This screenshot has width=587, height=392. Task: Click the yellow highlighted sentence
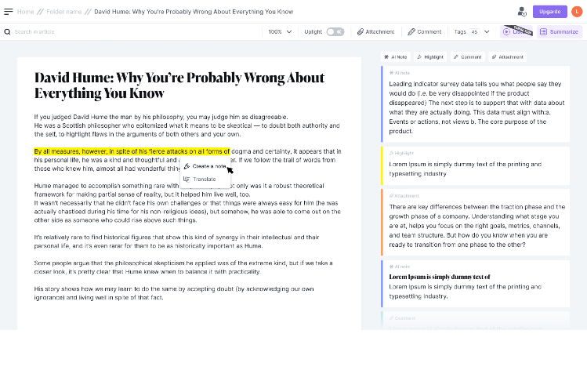click(x=132, y=151)
